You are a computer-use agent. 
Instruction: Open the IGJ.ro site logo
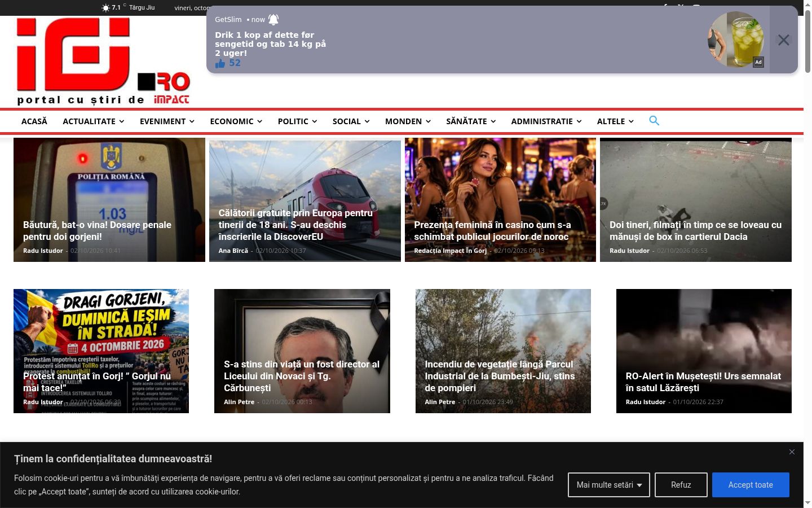103,62
